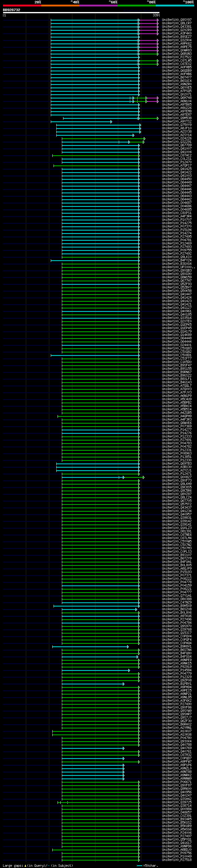Select hit UniRef100_P24006
This screenshot has height=868, width=197.
177,833
